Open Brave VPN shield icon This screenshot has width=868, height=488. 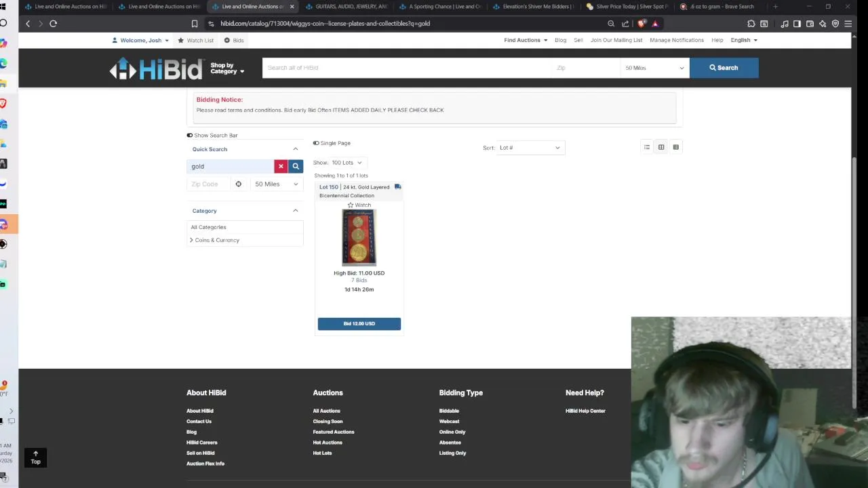click(835, 24)
